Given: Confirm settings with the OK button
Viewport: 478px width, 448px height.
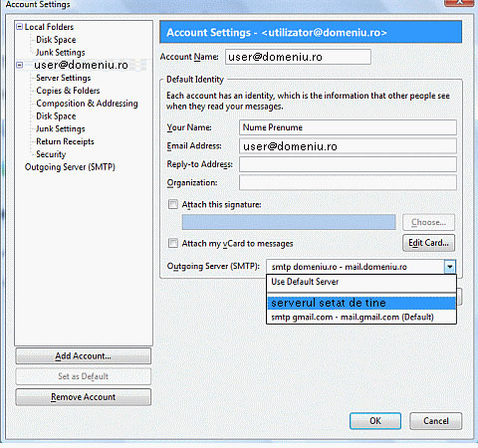Looking at the screenshot, I should [x=375, y=421].
